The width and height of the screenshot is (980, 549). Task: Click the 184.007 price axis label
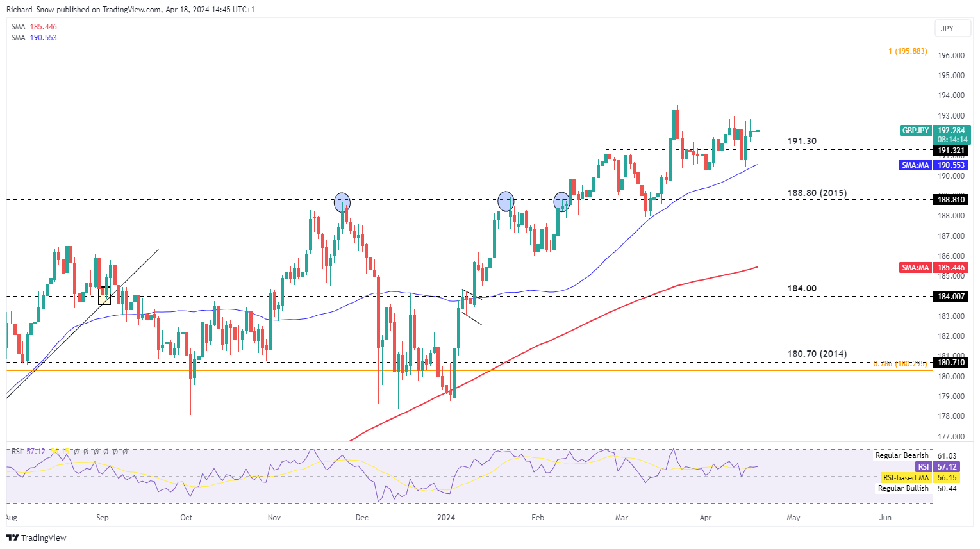click(952, 296)
